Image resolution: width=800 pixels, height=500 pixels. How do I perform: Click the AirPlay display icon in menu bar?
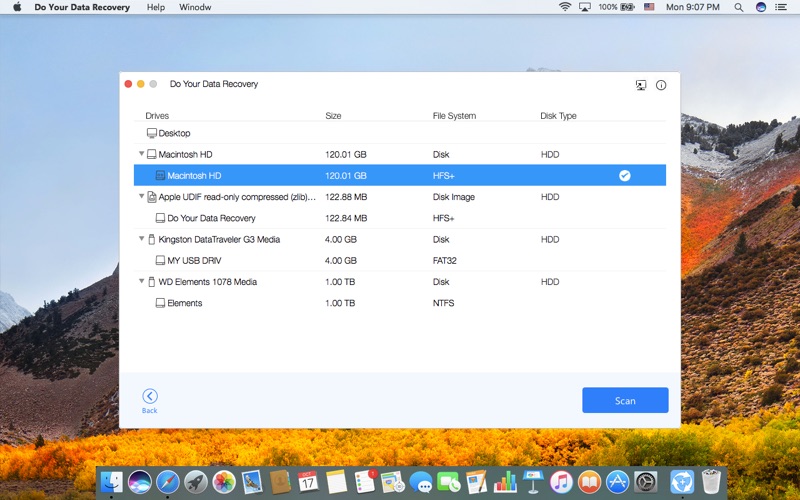[x=585, y=7]
